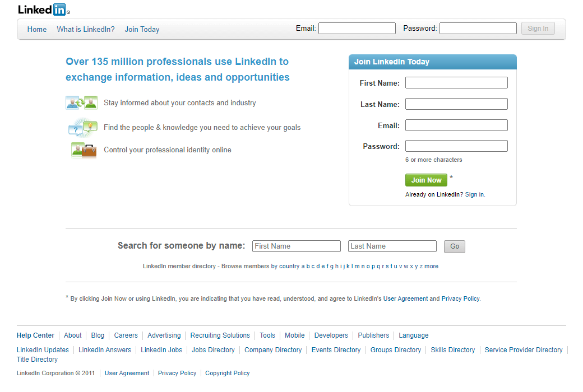583x392 pixels.
Task: Browse member directory letter z
Action: [421, 266]
